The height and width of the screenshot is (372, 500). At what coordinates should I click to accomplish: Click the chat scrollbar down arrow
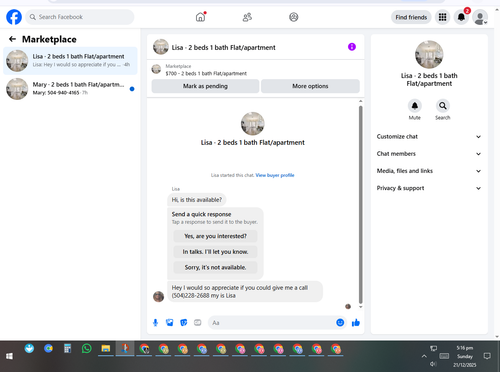pos(360,307)
